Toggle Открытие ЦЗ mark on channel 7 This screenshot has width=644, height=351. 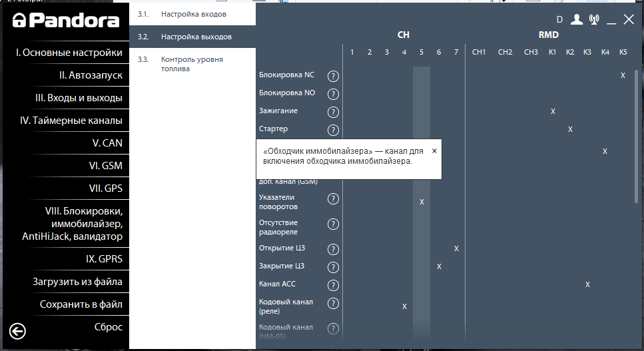[x=456, y=248]
